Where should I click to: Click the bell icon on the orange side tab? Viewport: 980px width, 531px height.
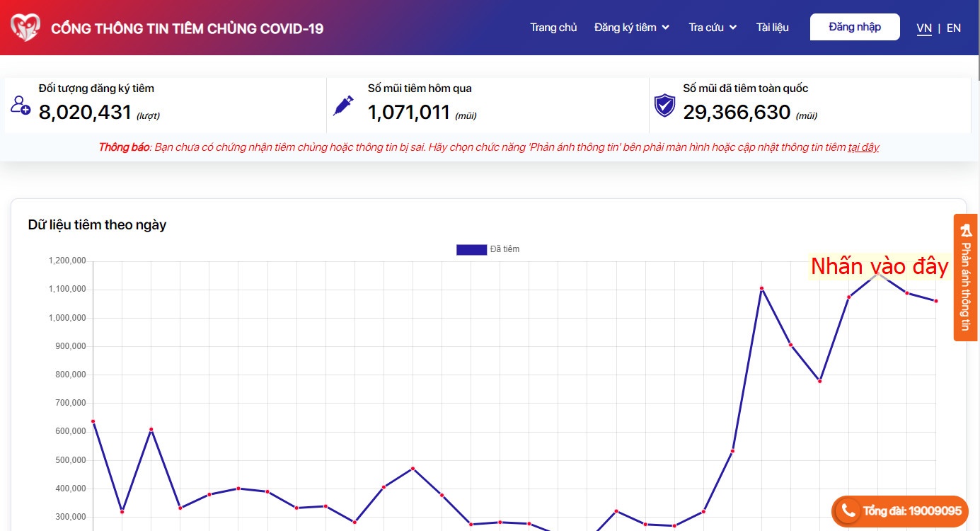tap(967, 230)
